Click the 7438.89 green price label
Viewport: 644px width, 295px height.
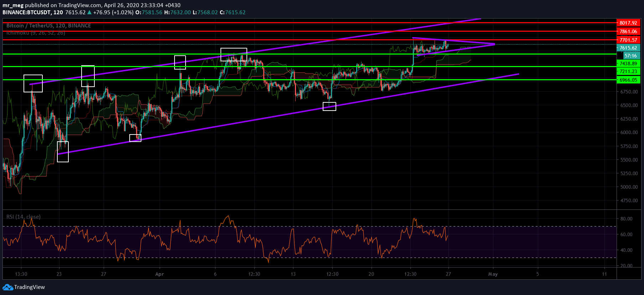tap(628, 63)
